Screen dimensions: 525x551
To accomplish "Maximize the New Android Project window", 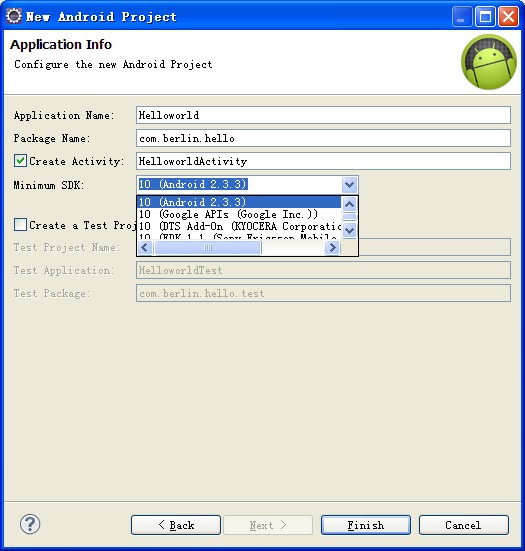I will pos(485,17).
